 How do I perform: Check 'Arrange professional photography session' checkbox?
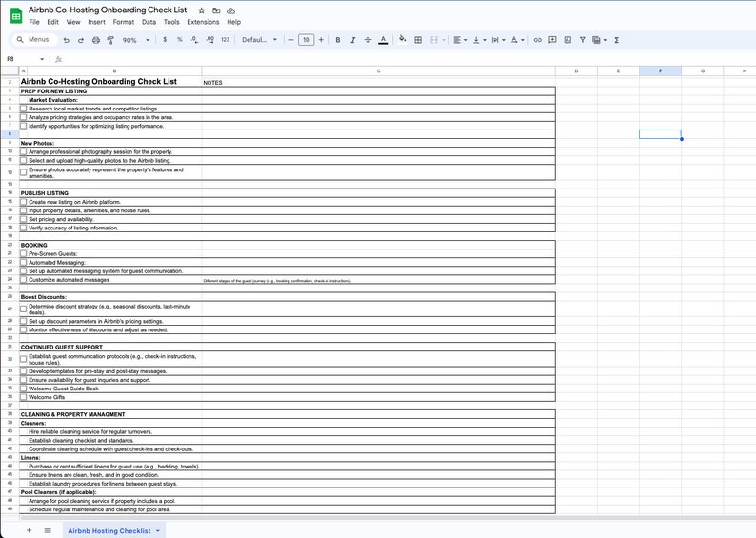coord(23,151)
